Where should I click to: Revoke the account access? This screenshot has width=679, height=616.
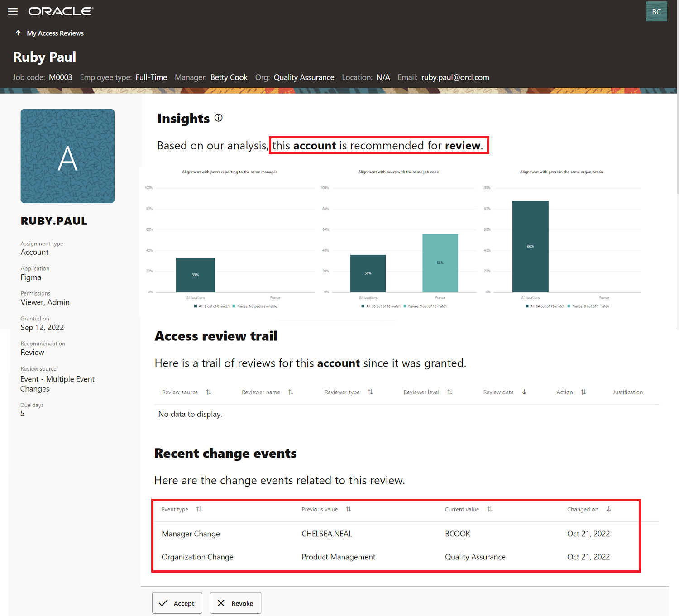pos(235,603)
